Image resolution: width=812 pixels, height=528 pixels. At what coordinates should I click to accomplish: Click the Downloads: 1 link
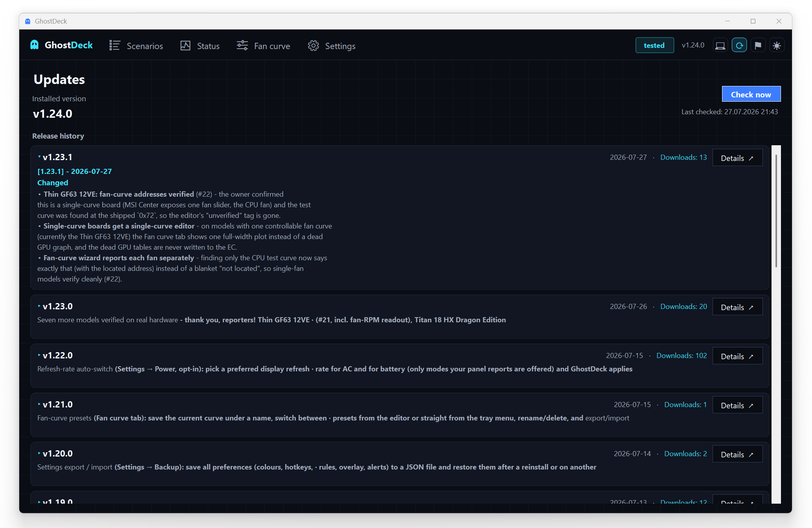pyautogui.click(x=686, y=405)
